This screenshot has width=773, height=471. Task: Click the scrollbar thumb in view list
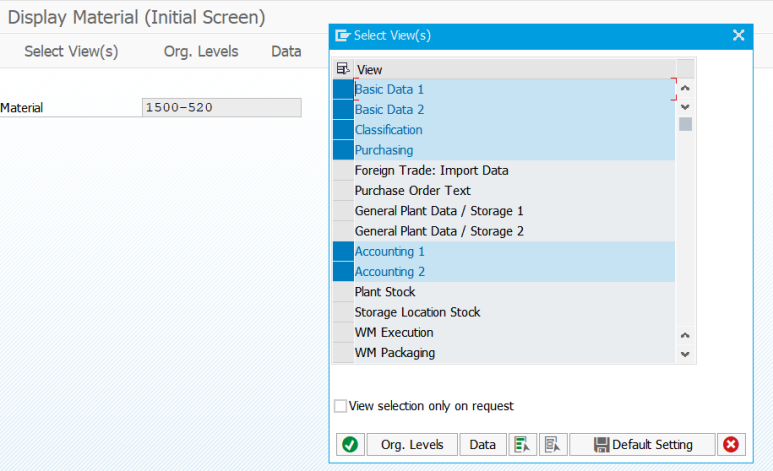pos(685,124)
